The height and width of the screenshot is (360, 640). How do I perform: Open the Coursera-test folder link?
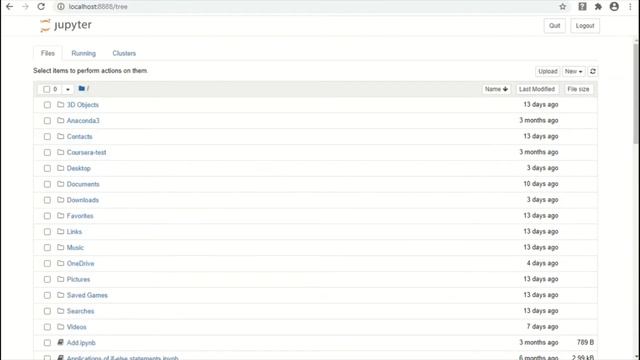point(87,152)
